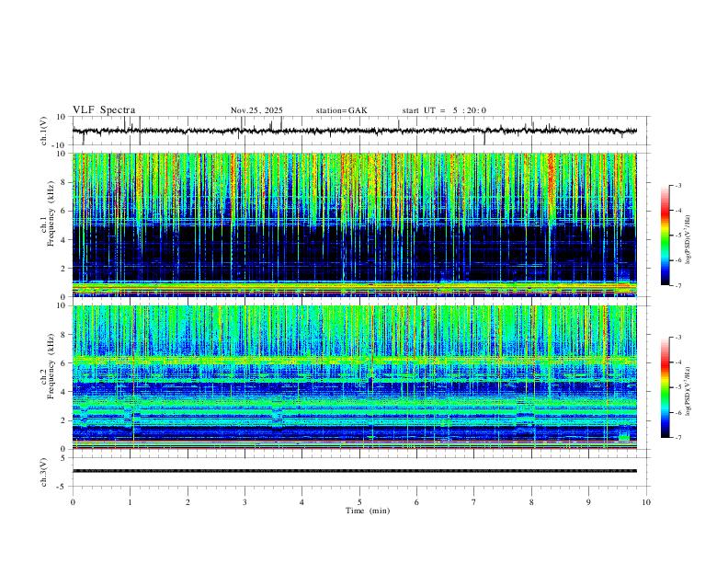Image resolution: width=728 pixels, height=563 pixels.
Task: Click the '8' kHz tick on ch.1 frequency axis
Action: [63, 182]
